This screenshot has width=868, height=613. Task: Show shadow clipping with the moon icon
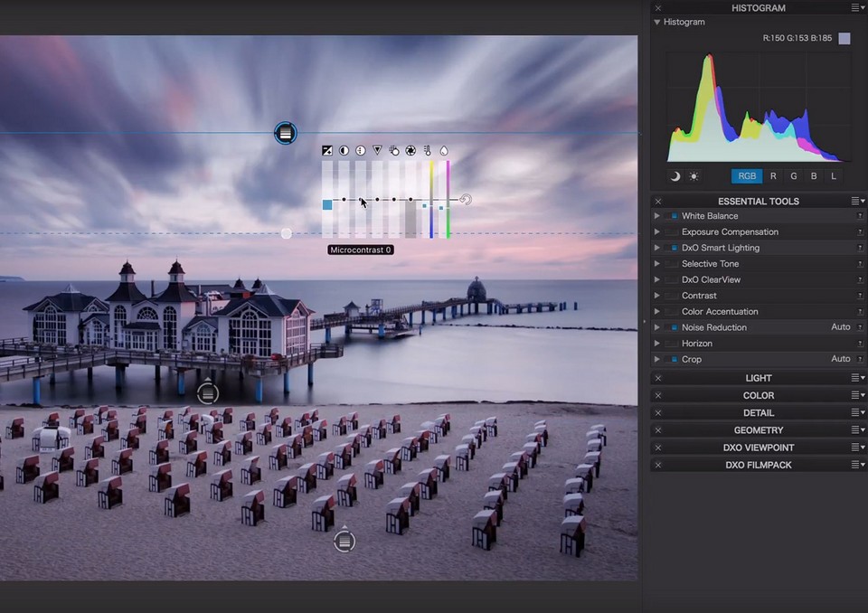[675, 176]
